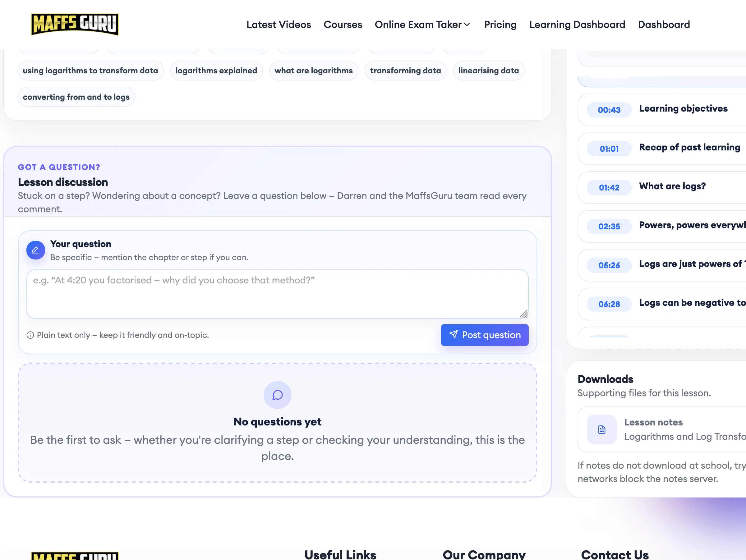Click the 'Contact Us' footer heading
Image resolution: width=746 pixels, height=560 pixels.
point(615,555)
